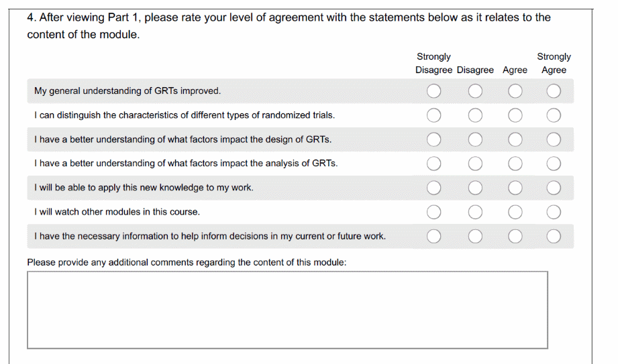
Task: Select Disagree for watching other modules
Action: tap(475, 212)
